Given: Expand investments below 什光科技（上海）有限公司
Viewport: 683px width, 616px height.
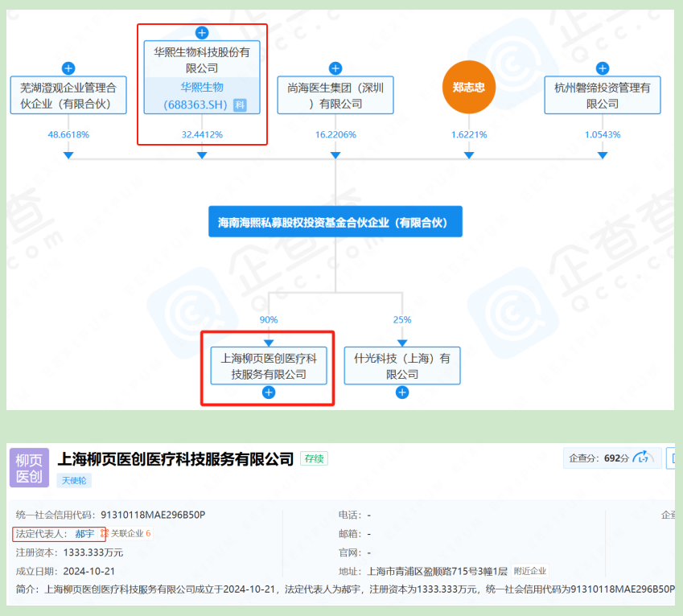Looking at the screenshot, I should (x=402, y=392).
